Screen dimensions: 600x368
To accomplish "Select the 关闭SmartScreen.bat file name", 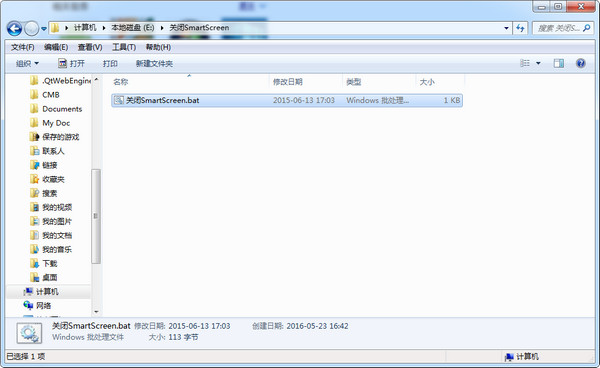I will 163,100.
